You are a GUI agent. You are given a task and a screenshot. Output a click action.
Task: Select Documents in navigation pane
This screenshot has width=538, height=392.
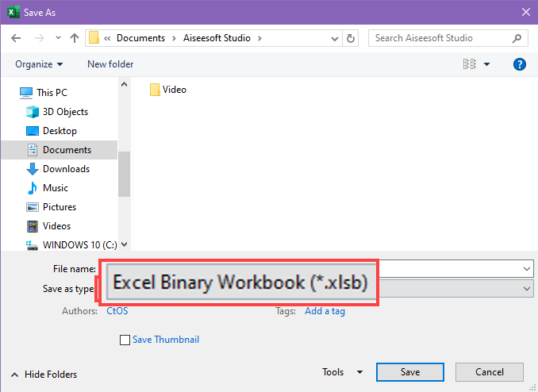click(59, 150)
